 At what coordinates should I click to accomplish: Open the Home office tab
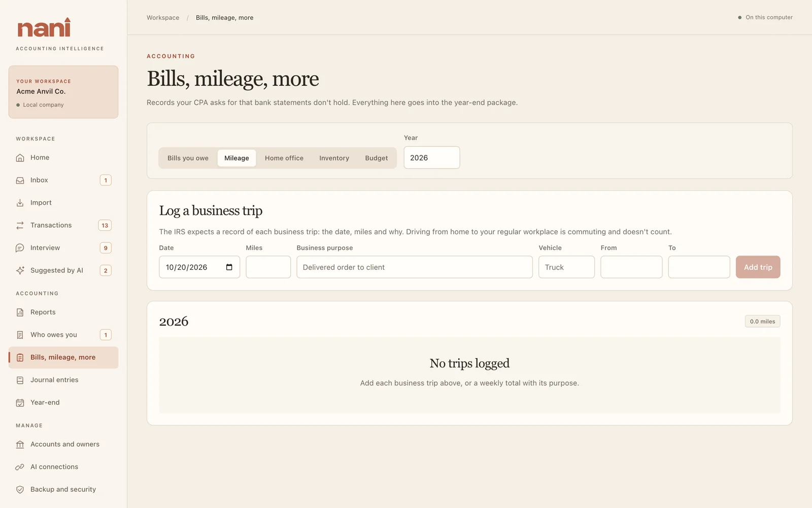coord(284,158)
